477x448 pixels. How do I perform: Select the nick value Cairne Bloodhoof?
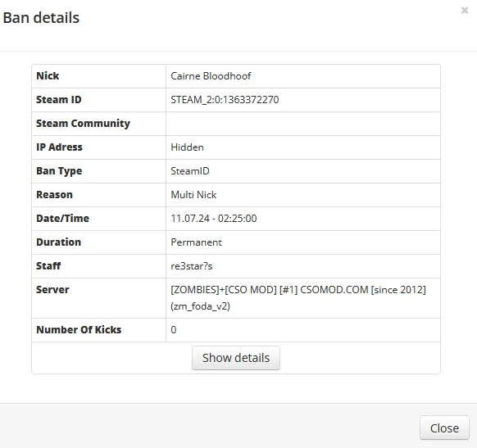point(211,76)
